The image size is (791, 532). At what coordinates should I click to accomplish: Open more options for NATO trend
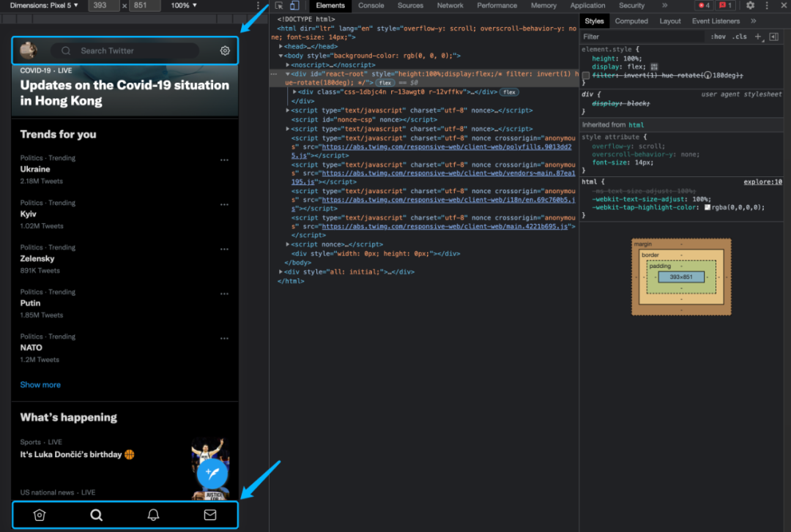click(x=225, y=338)
